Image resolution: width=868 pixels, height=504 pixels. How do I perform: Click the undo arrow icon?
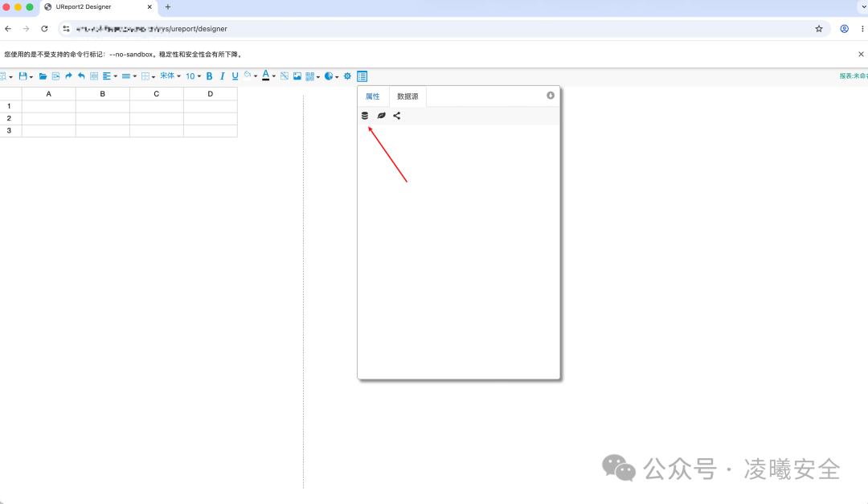click(81, 76)
